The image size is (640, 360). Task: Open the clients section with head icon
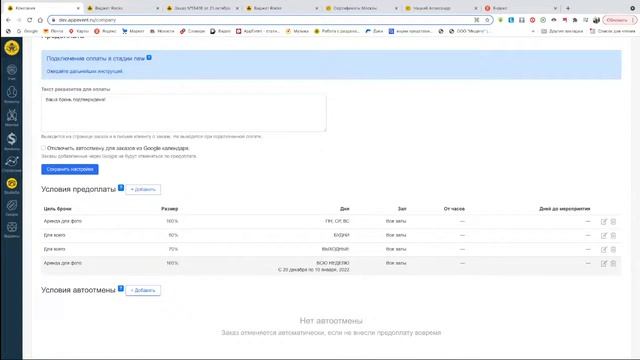(11, 93)
